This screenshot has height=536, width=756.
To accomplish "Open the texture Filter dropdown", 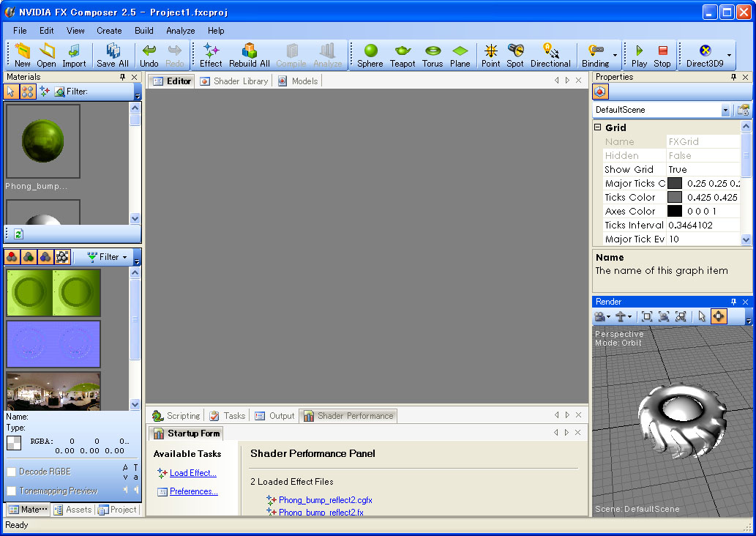I will click(107, 257).
